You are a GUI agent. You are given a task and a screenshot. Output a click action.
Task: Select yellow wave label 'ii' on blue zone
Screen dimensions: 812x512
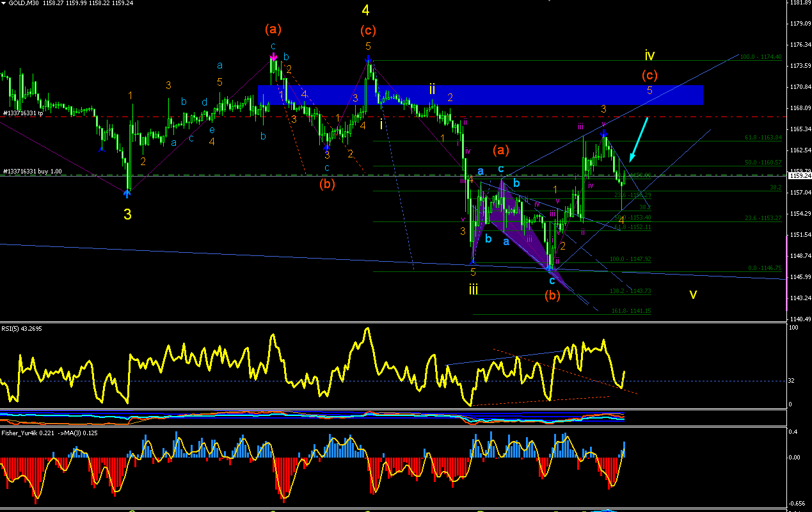tap(433, 88)
